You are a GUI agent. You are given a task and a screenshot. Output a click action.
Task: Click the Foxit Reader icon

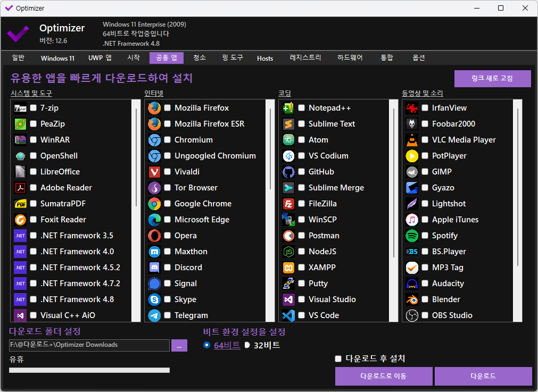[x=20, y=220]
